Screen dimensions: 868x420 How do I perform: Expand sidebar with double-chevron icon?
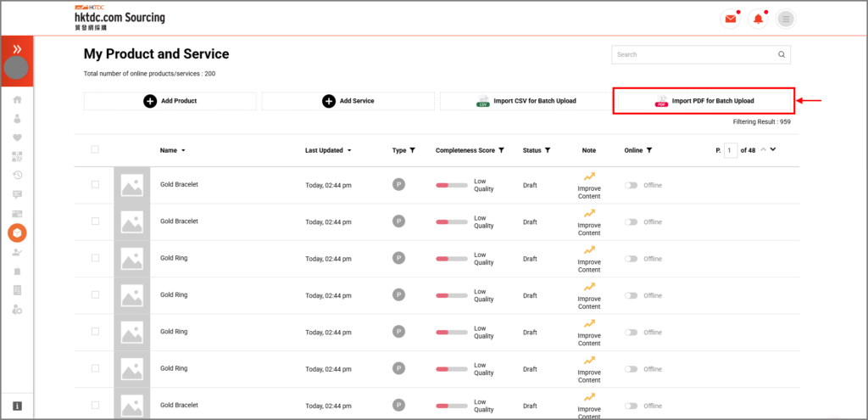point(17,49)
